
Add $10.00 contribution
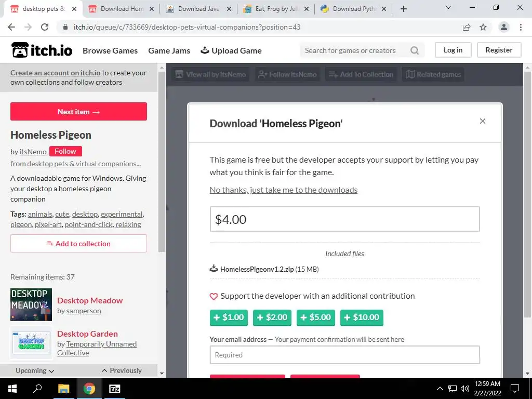click(362, 317)
